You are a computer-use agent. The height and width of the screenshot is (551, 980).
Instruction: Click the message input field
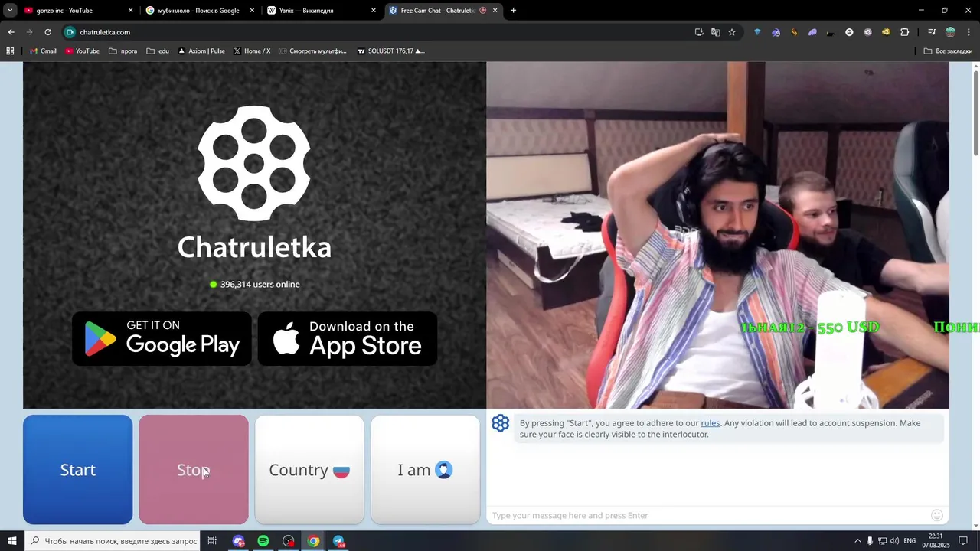pos(708,515)
